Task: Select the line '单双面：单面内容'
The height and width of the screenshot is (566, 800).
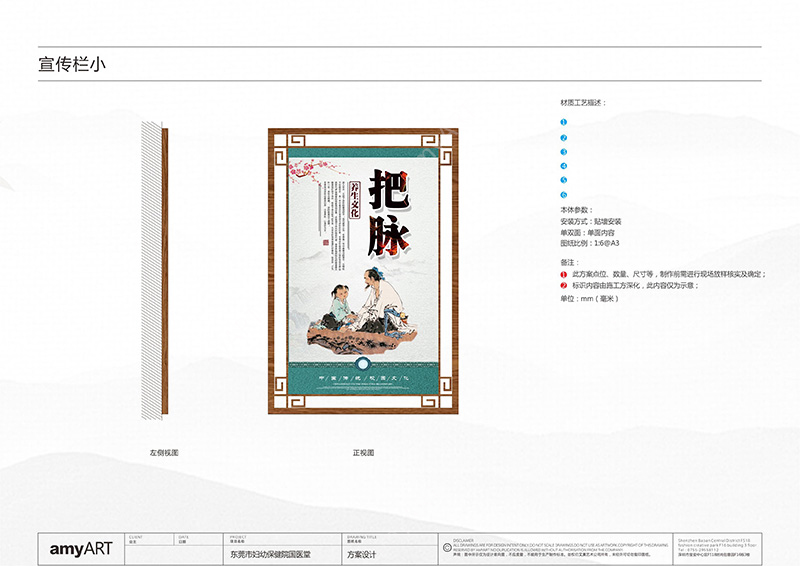Action: click(x=587, y=233)
